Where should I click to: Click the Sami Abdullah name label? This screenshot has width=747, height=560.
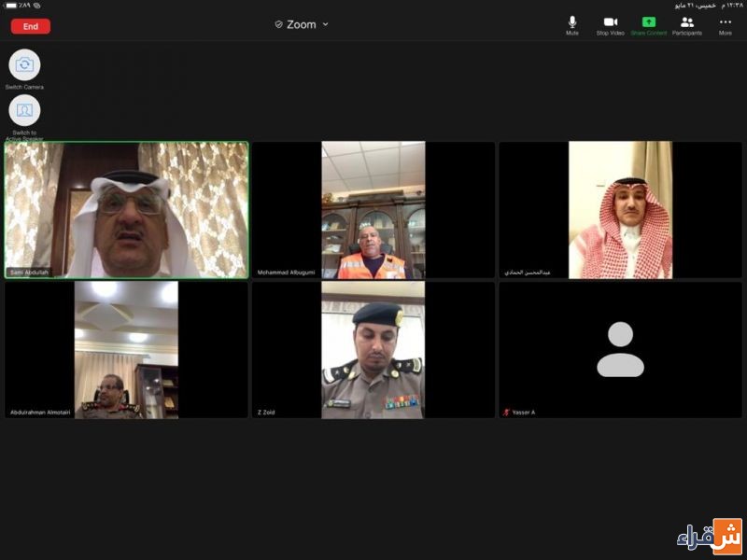pos(29,273)
